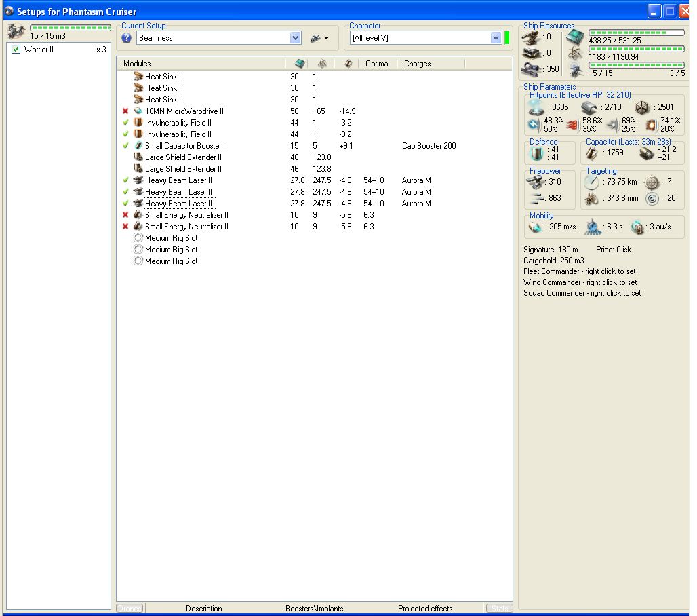
Task: Toggle 10MN MicroWarpdrive II red X status
Action: tap(125, 111)
